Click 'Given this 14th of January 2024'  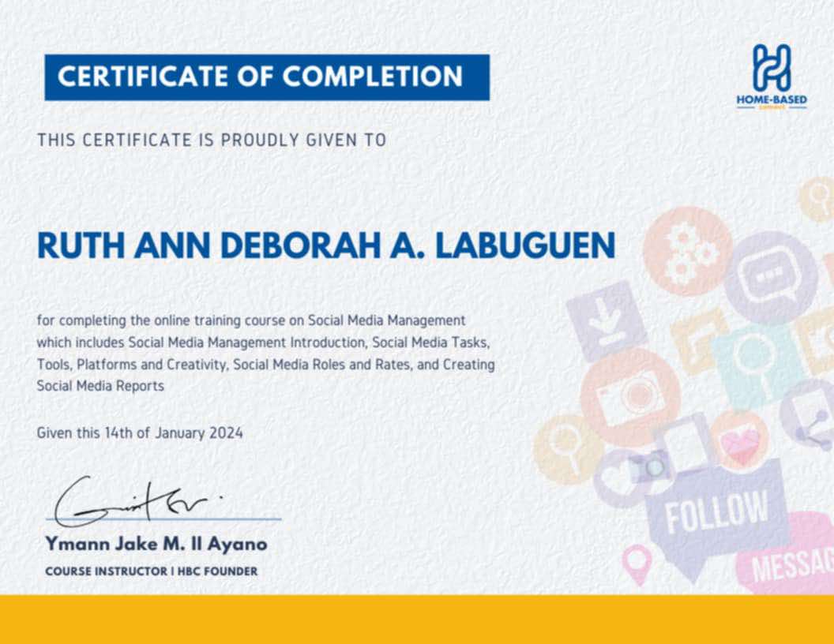point(140,432)
